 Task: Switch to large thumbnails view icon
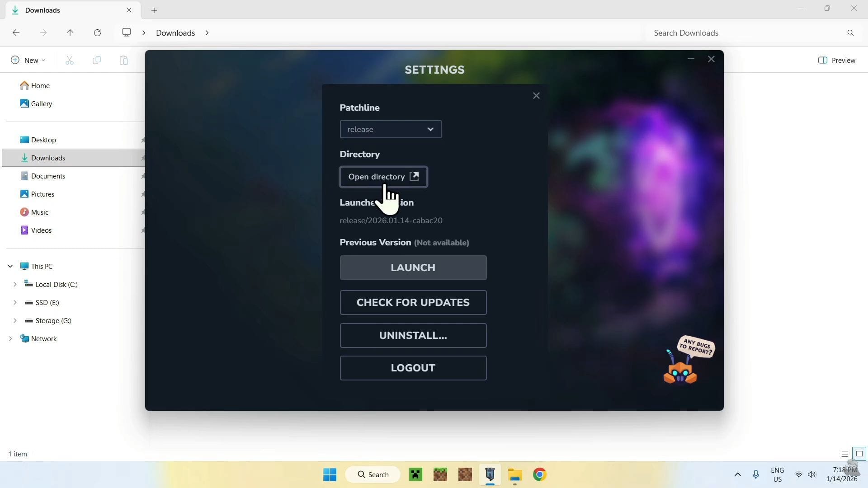[859, 454]
